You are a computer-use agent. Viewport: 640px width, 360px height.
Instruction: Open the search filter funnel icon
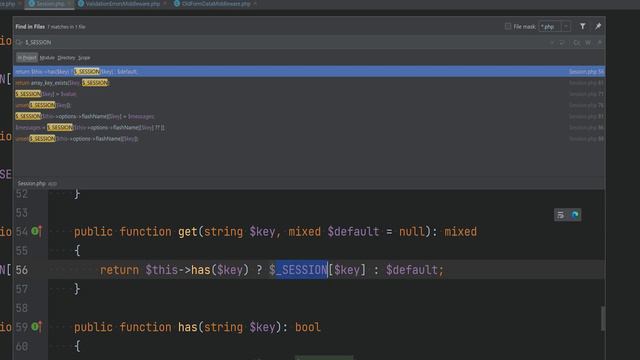click(x=582, y=26)
